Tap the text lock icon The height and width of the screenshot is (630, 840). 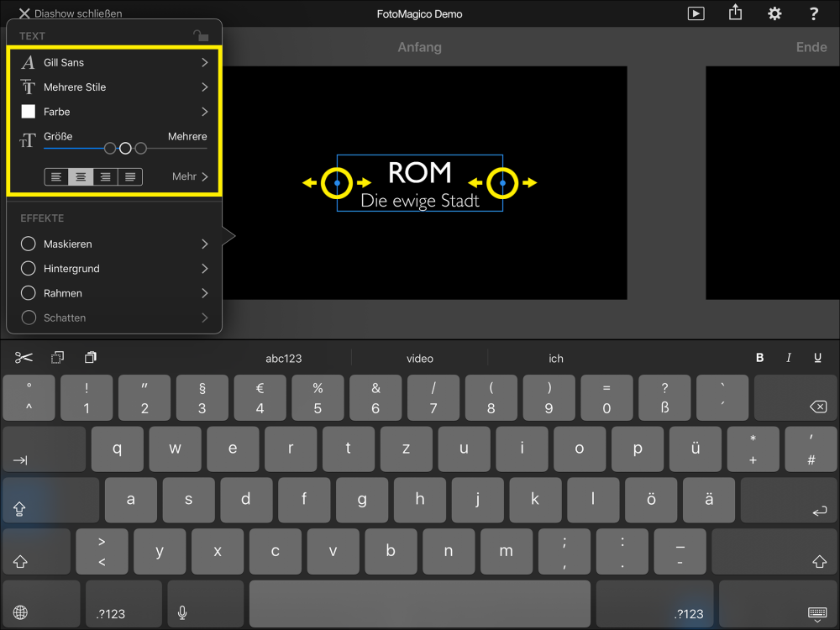[201, 36]
